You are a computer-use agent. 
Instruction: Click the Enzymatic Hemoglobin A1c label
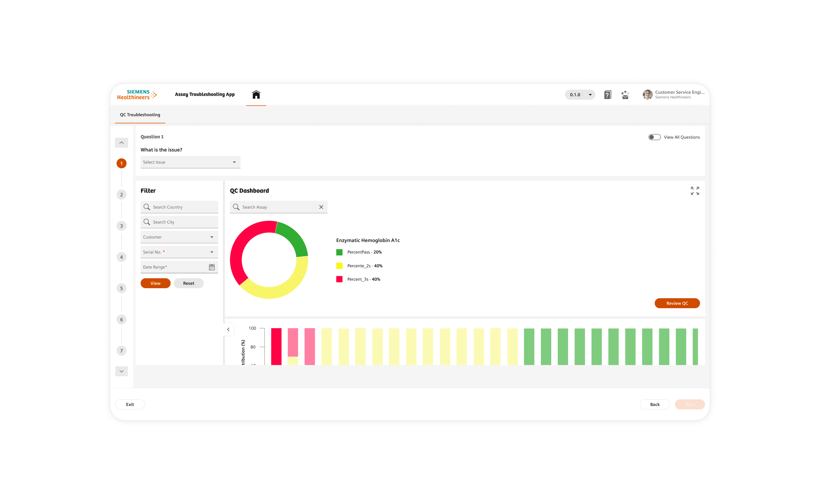tap(368, 240)
